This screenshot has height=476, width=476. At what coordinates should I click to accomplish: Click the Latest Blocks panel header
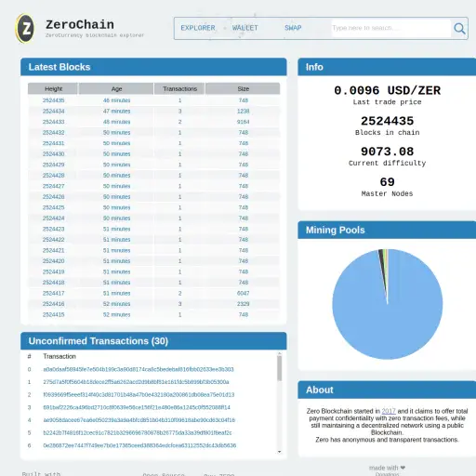coord(153,67)
